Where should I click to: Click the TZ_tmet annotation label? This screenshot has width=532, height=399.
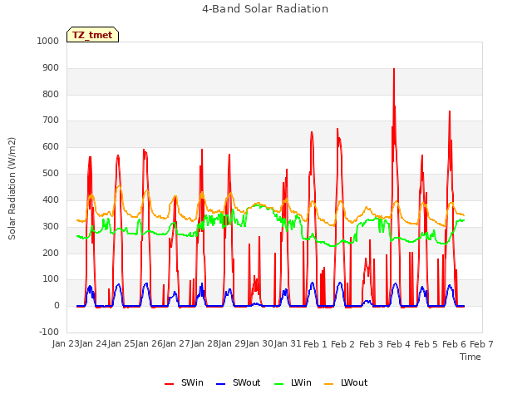pyautogui.click(x=92, y=35)
